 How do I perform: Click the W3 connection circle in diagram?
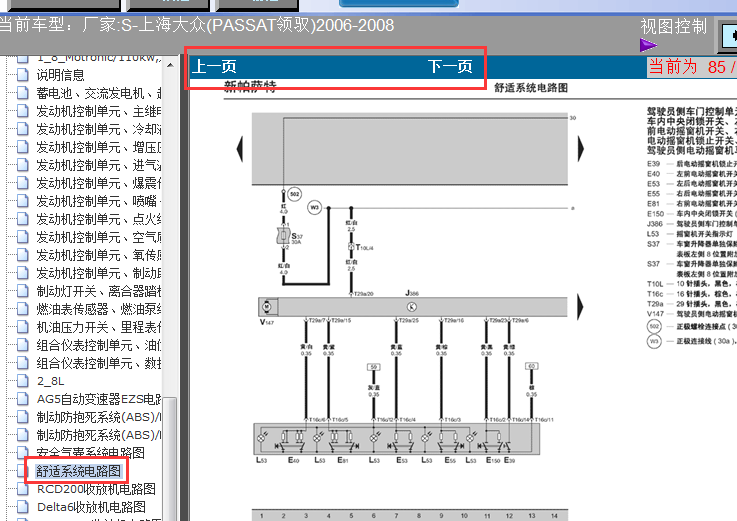[x=314, y=207]
